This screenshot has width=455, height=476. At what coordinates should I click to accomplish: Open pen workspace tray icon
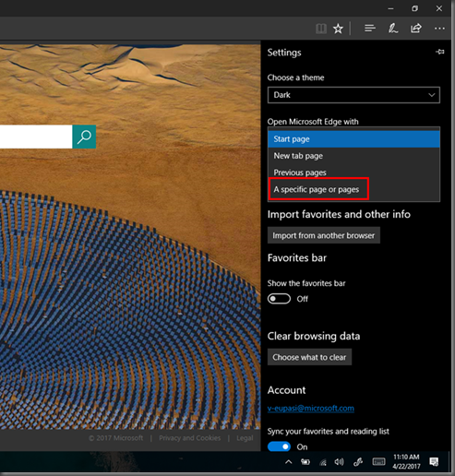358,462
